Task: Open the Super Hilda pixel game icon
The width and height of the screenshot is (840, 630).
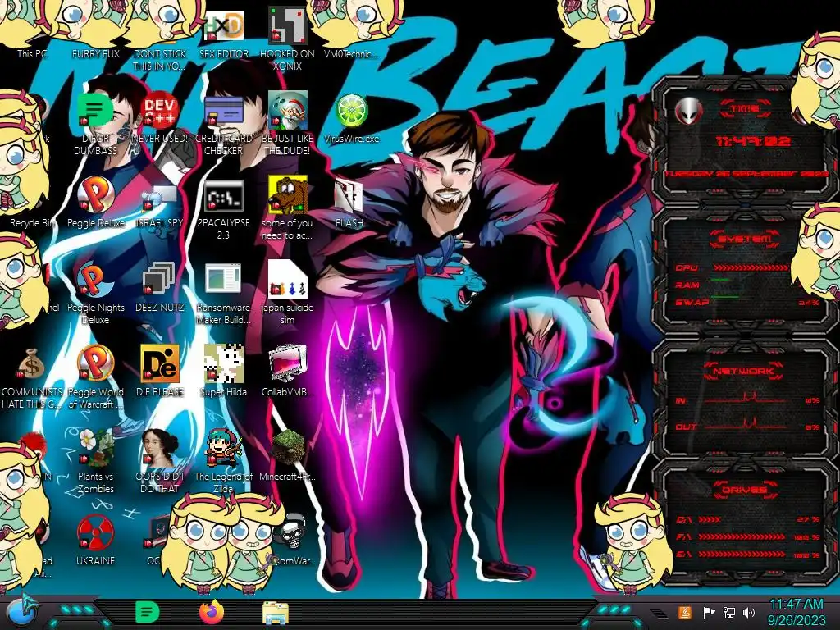Action: pyautogui.click(x=224, y=363)
